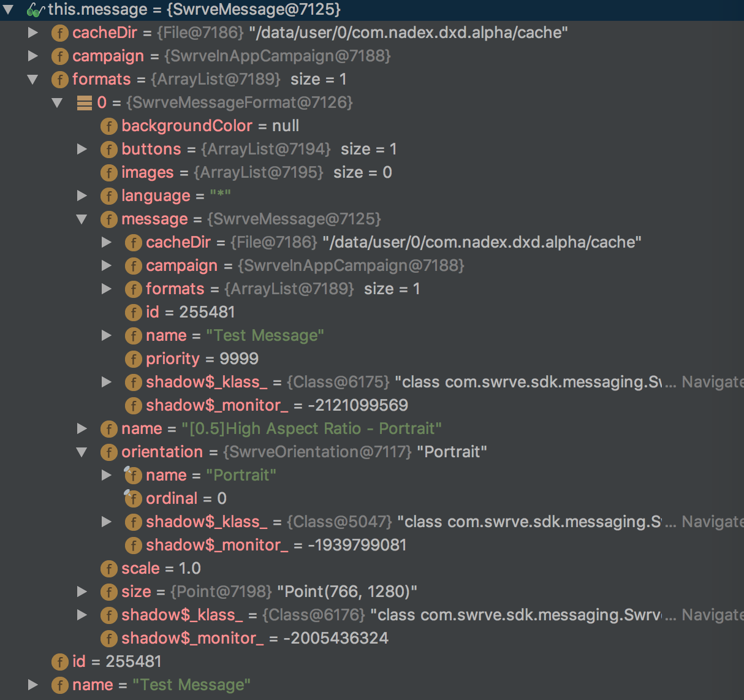Click the field icon next to cacheDir
Screen dimensions: 744x700
coord(60,32)
